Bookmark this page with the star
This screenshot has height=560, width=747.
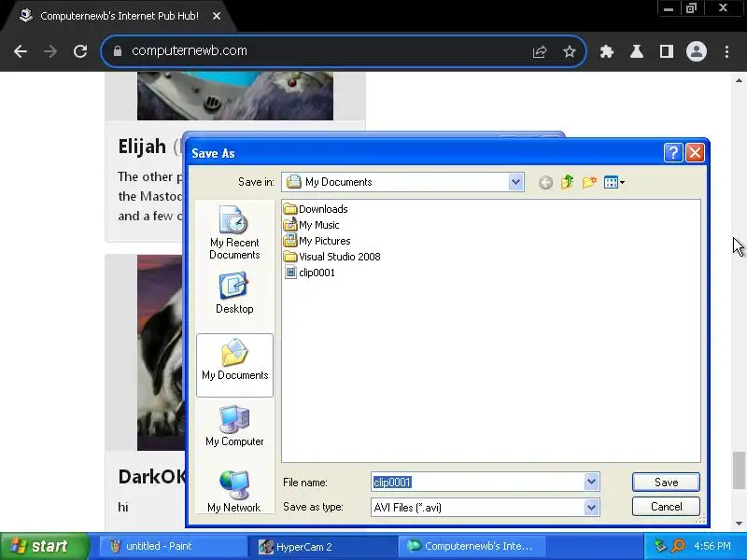pyautogui.click(x=570, y=51)
